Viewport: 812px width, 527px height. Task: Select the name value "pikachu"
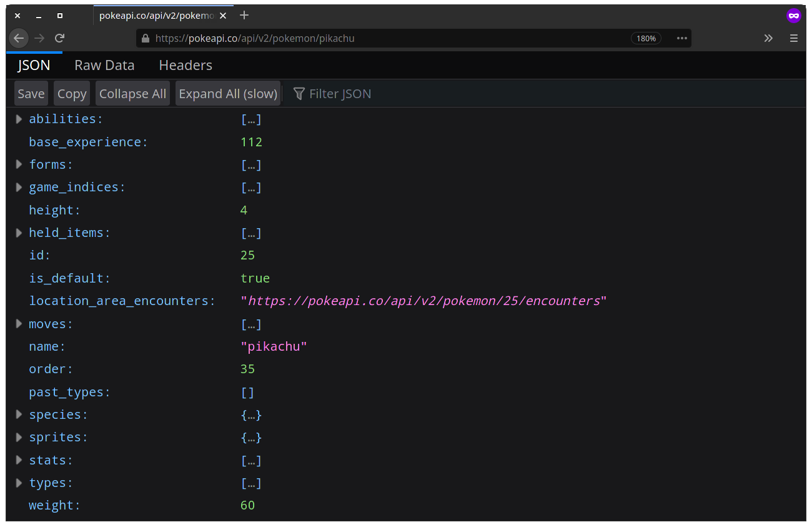tap(274, 346)
